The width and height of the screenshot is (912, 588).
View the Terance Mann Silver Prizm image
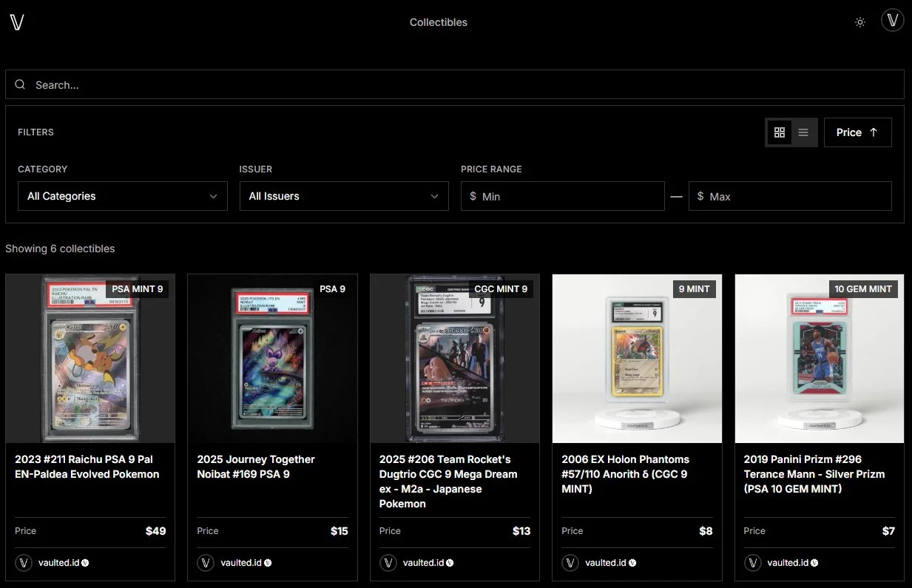pyautogui.click(x=819, y=359)
